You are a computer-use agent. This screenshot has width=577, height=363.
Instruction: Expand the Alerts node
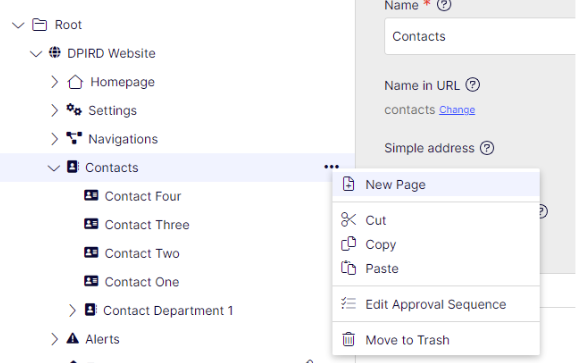54,339
